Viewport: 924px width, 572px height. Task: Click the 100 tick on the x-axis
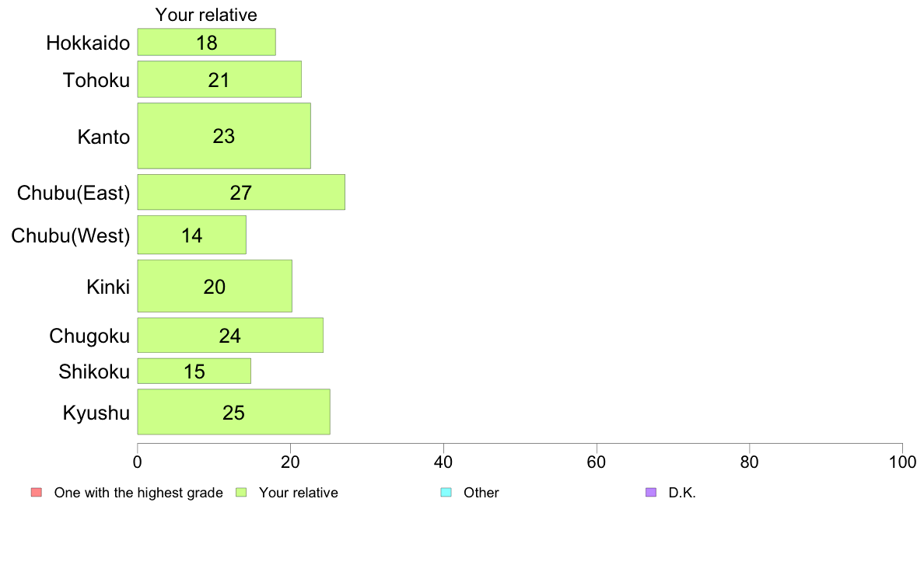coord(902,462)
